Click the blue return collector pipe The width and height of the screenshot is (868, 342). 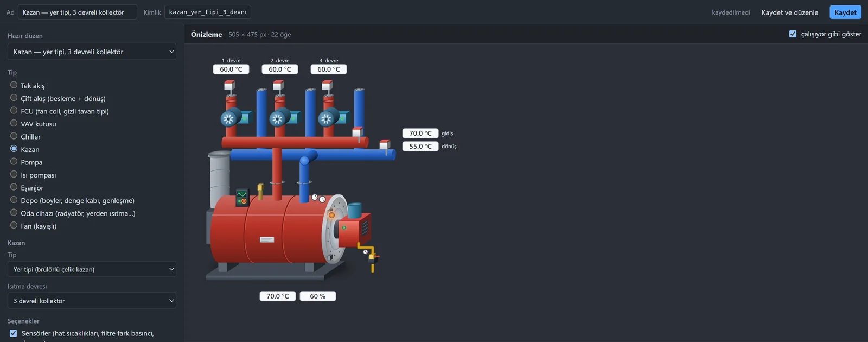(x=312, y=155)
